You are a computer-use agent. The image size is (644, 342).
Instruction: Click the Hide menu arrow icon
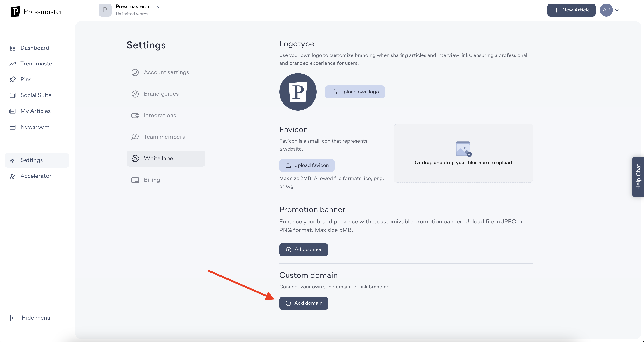[13, 318]
